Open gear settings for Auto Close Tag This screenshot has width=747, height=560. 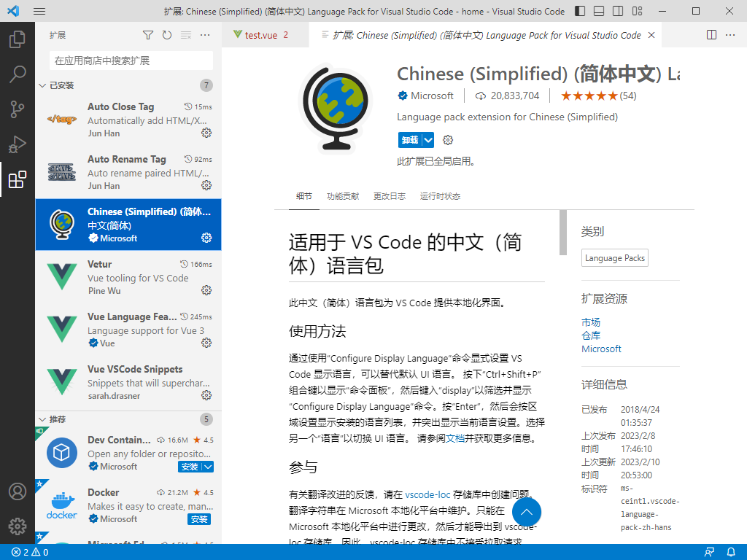[x=206, y=133]
